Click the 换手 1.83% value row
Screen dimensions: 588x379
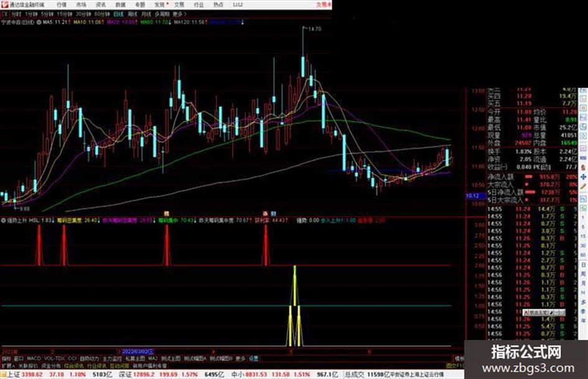coord(510,151)
